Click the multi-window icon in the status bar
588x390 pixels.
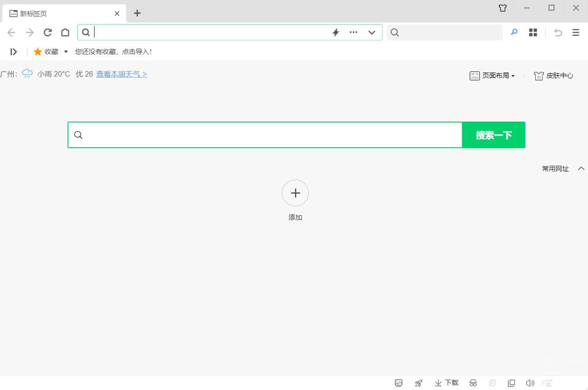click(x=511, y=383)
